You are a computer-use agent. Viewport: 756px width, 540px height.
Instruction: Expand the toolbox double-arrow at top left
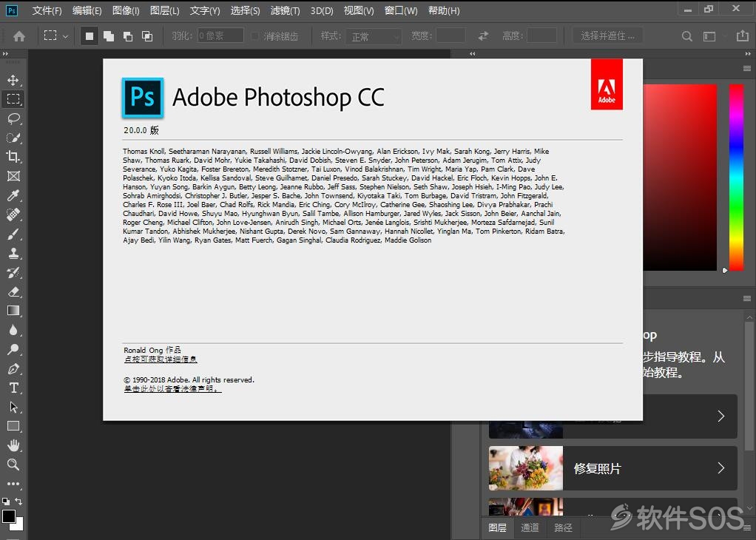click(x=5, y=53)
